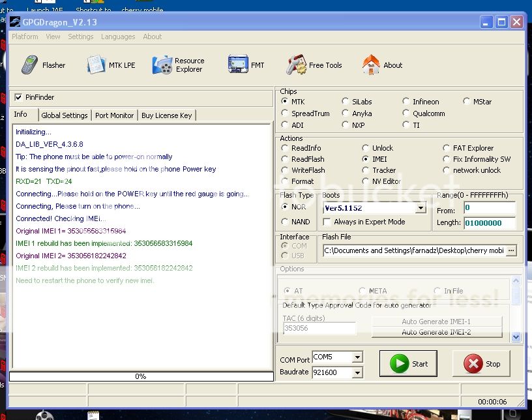
Task: Click the About toolbar icon
Action: pyautogui.click(x=382, y=65)
